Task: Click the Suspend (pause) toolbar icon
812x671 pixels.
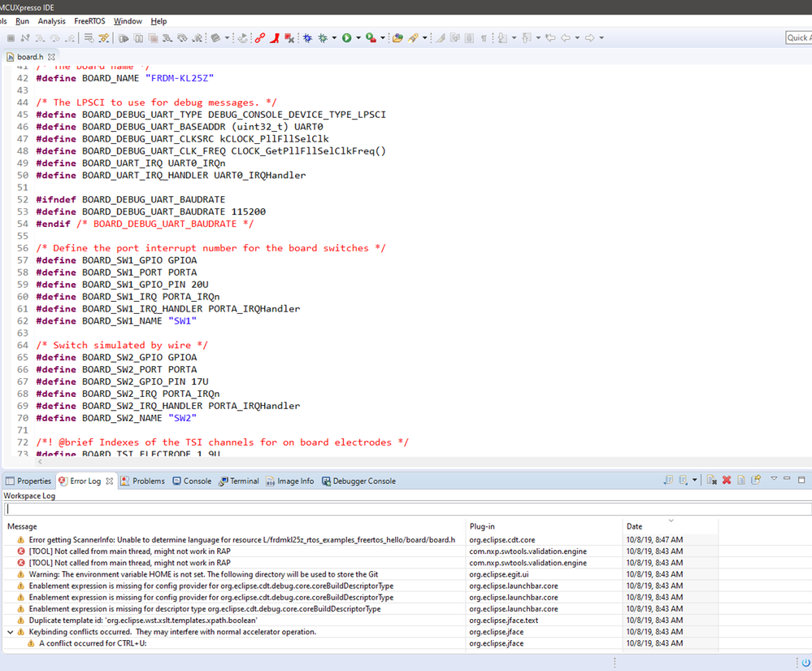Action: pos(138,38)
